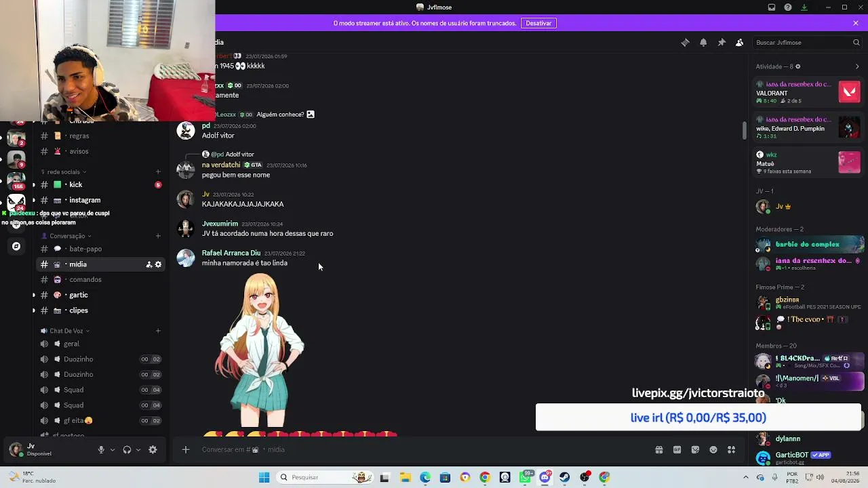Click Desativar to disable streamer mode
The height and width of the screenshot is (488, 868).
click(538, 23)
